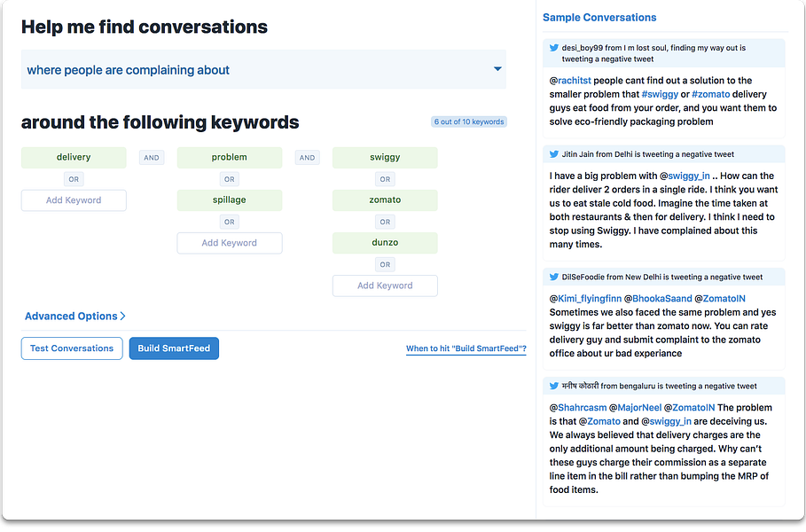The height and width of the screenshot is (532, 806).
Task: Open the @Shahrcasm mention link
Action: 578,408
